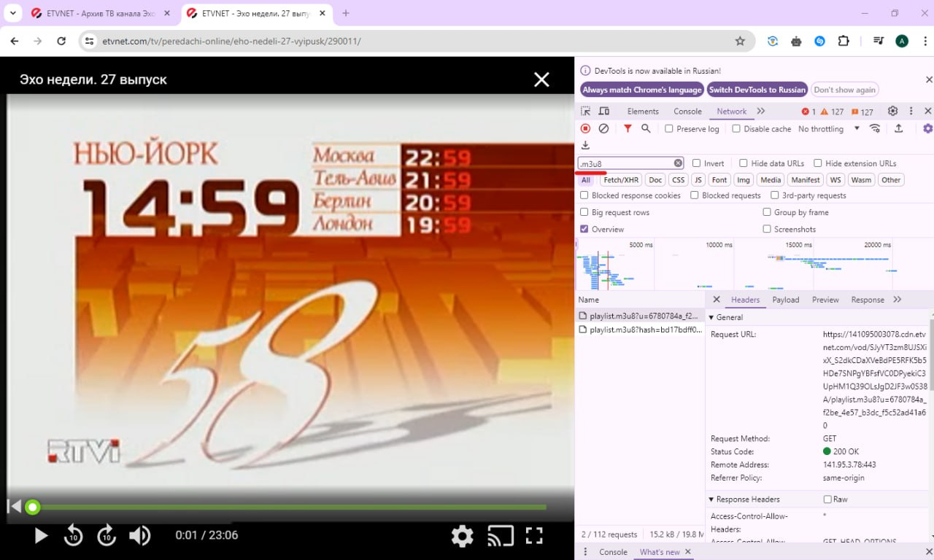Open Network panel settings gear
Image resolution: width=934 pixels, height=560 pixels.
coord(927,128)
